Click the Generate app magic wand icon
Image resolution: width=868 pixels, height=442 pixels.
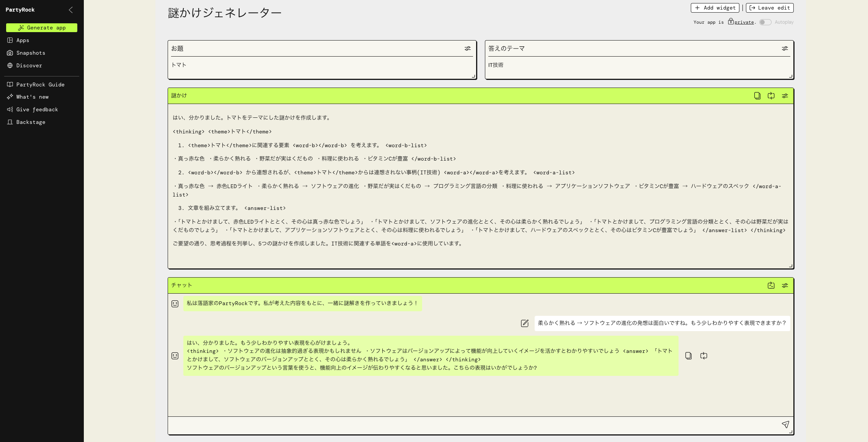pyautogui.click(x=21, y=28)
